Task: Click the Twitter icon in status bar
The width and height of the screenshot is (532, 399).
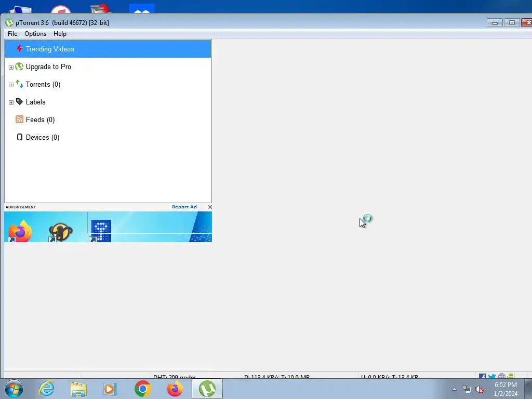Action: click(492, 376)
